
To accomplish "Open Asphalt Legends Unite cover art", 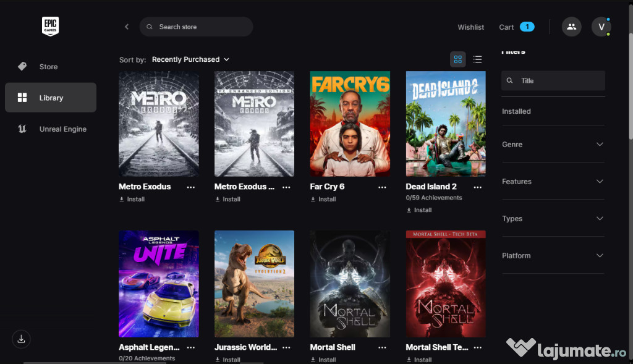I will [159, 284].
